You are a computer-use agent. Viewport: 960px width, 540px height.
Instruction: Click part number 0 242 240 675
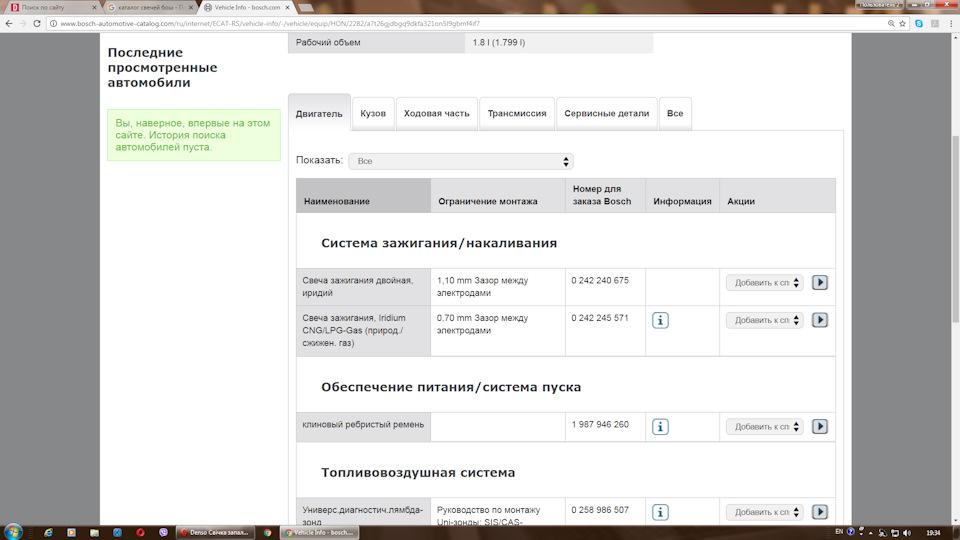(600, 280)
